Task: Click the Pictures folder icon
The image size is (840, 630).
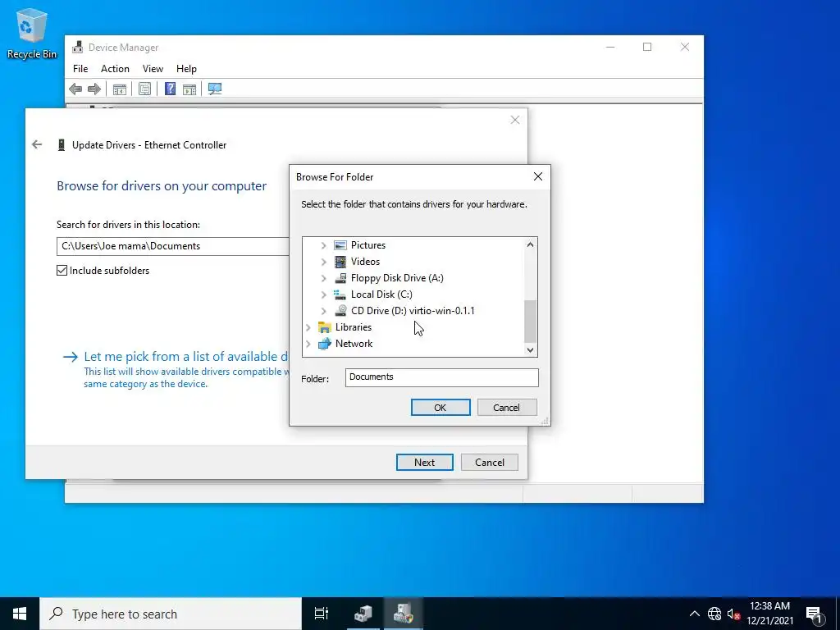Action: pyautogui.click(x=340, y=245)
